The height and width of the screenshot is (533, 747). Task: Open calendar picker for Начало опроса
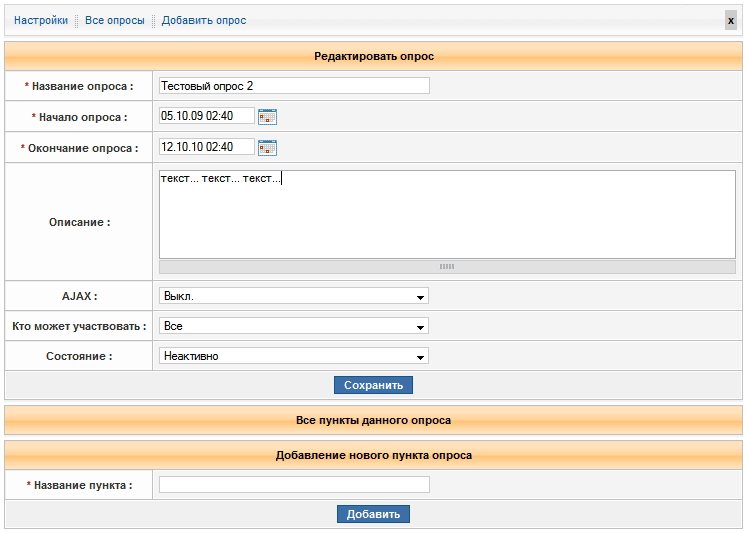(267, 117)
